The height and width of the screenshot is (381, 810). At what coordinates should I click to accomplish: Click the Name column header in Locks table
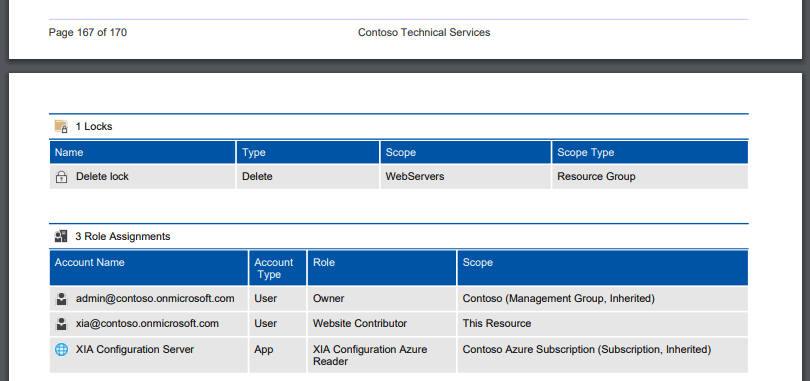coord(143,152)
